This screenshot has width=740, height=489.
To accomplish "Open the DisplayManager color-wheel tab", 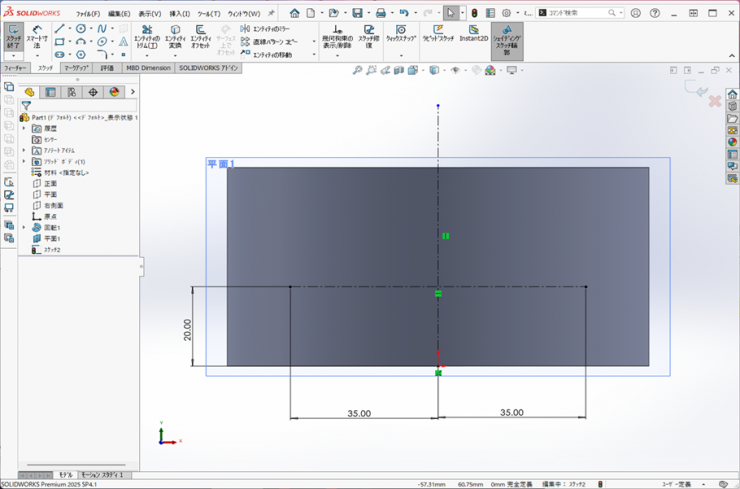I will click(x=114, y=92).
